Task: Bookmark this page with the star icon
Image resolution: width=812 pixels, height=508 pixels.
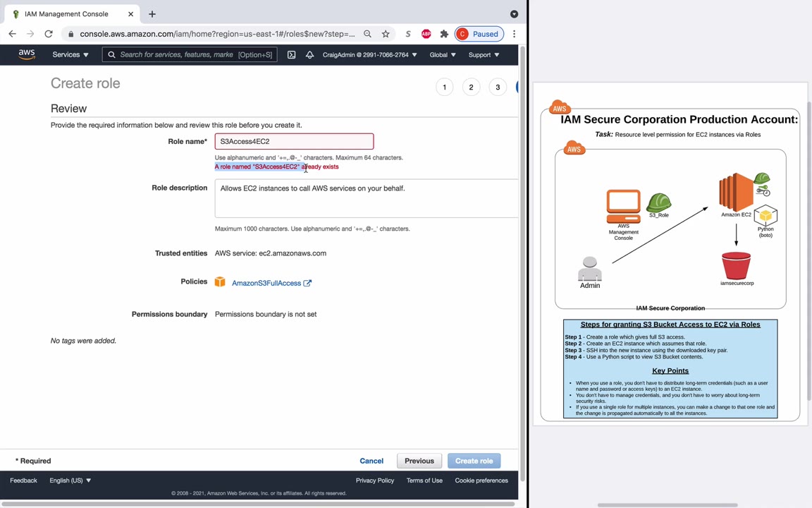Action: pyautogui.click(x=386, y=34)
